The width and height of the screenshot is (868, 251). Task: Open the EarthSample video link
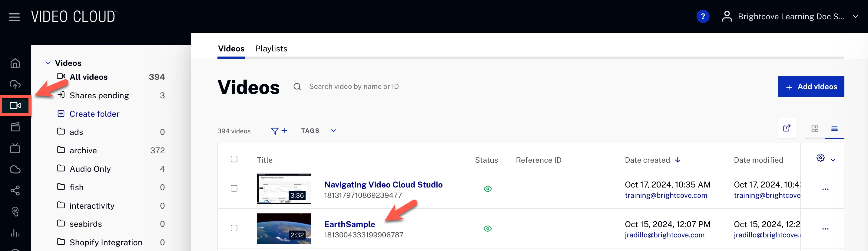349,224
